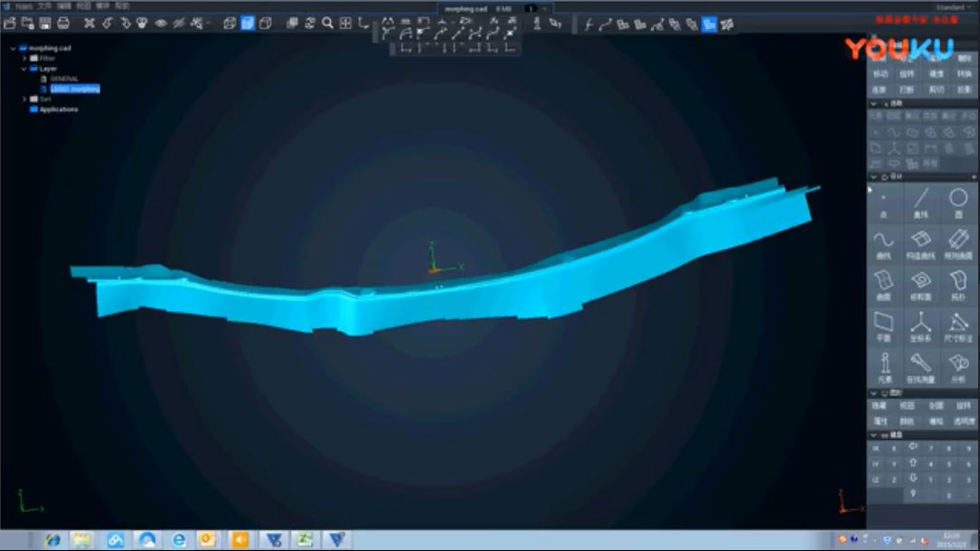Click the magnifier zoom icon in the toolbar
Screen dimensions: 980x551
pyautogui.click(x=327, y=24)
